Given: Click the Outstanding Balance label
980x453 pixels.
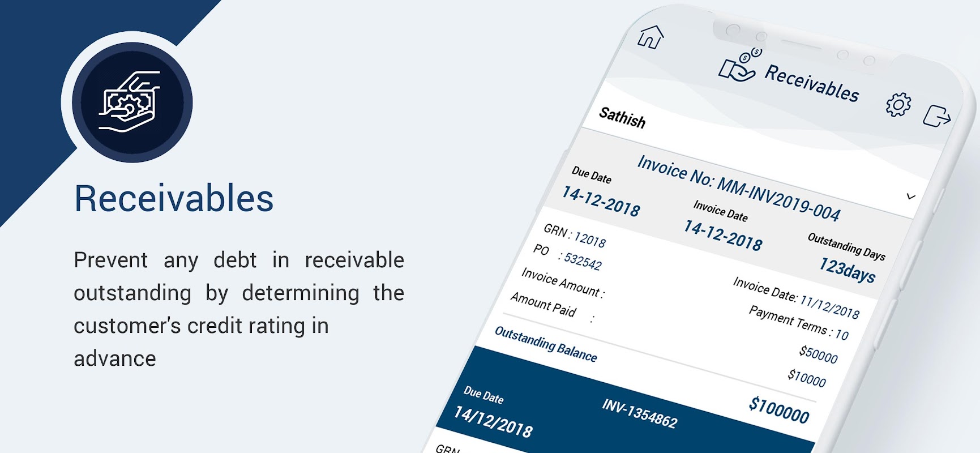Looking at the screenshot, I should (545, 344).
